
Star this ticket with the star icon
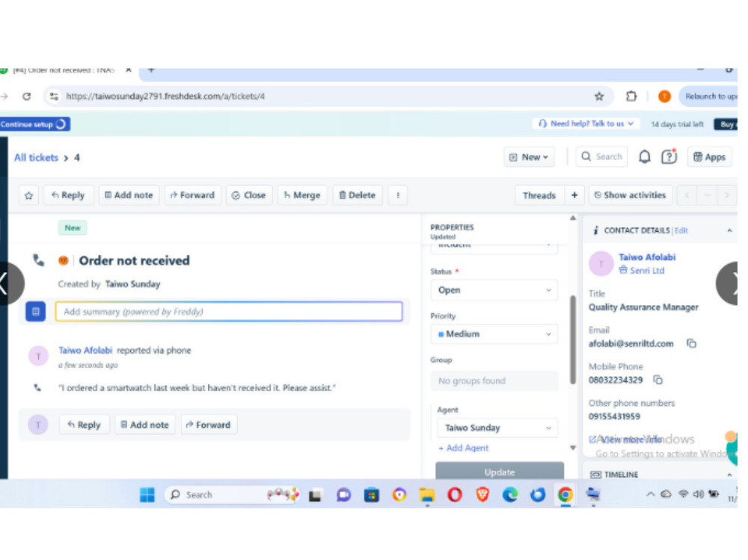(x=28, y=196)
